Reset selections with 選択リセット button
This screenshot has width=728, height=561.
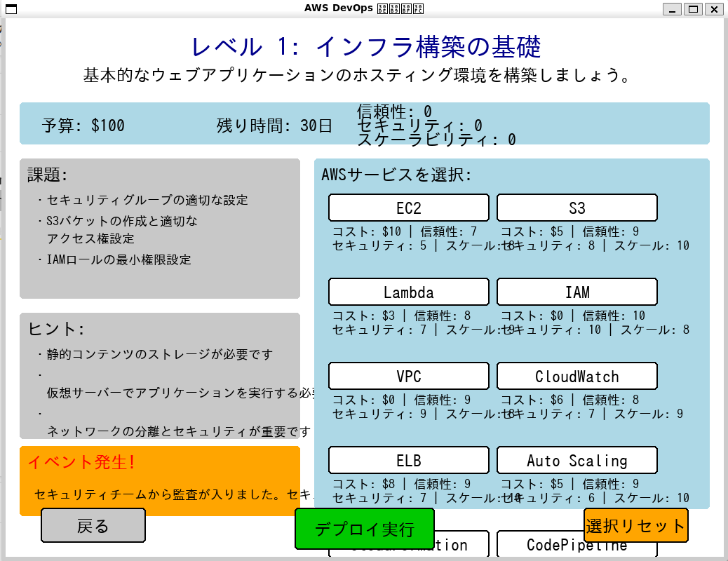tap(635, 525)
